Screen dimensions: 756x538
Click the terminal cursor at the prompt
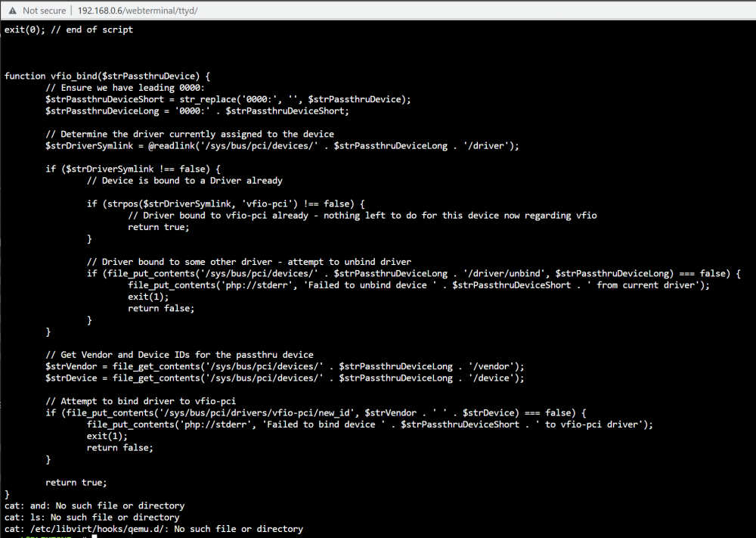coord(94,536)
